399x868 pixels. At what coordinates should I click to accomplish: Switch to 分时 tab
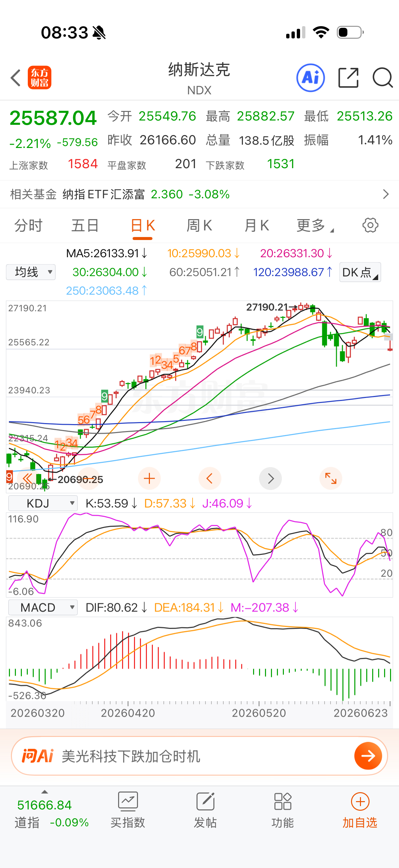28,225
